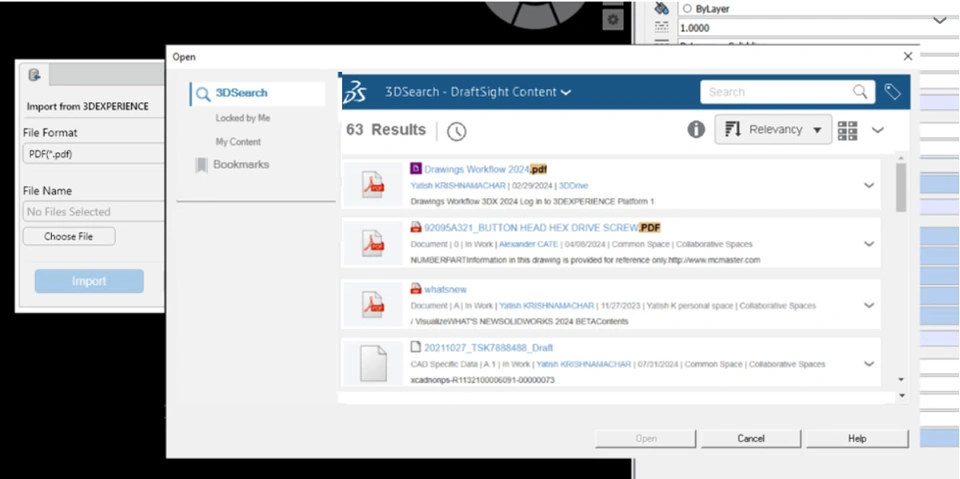Screen dimensions: 960x479
Task: Click the Drawings Workflow 2024 PDF thumbnail
Action: point(373,184)
